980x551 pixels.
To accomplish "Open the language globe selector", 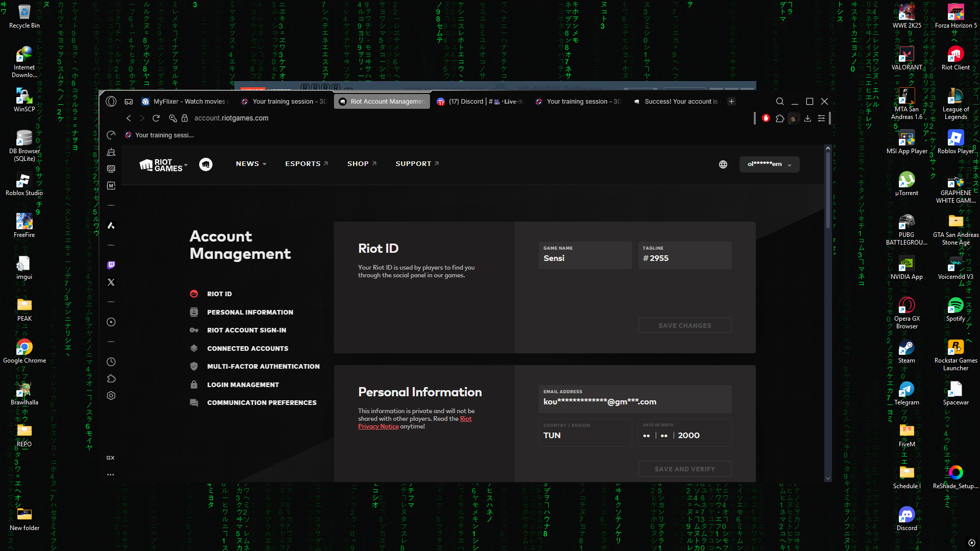I will [723, 164].
